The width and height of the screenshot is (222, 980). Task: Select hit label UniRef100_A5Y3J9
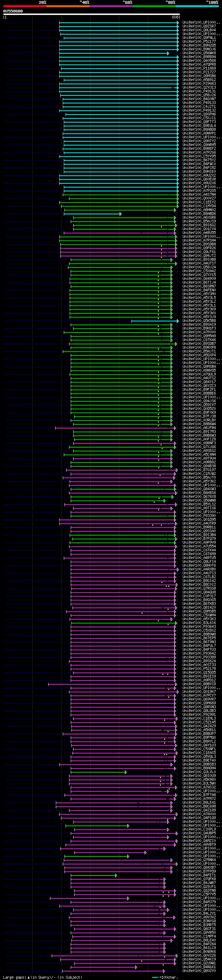pyautogui.click(x=199, y=317)
